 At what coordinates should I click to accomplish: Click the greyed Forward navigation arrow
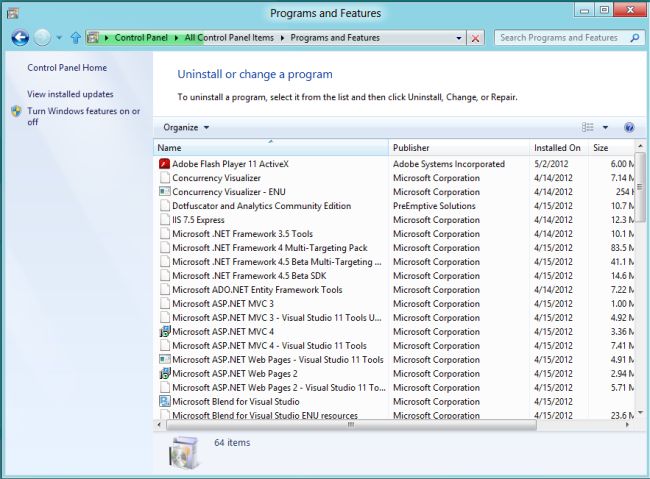click(42, 38)
